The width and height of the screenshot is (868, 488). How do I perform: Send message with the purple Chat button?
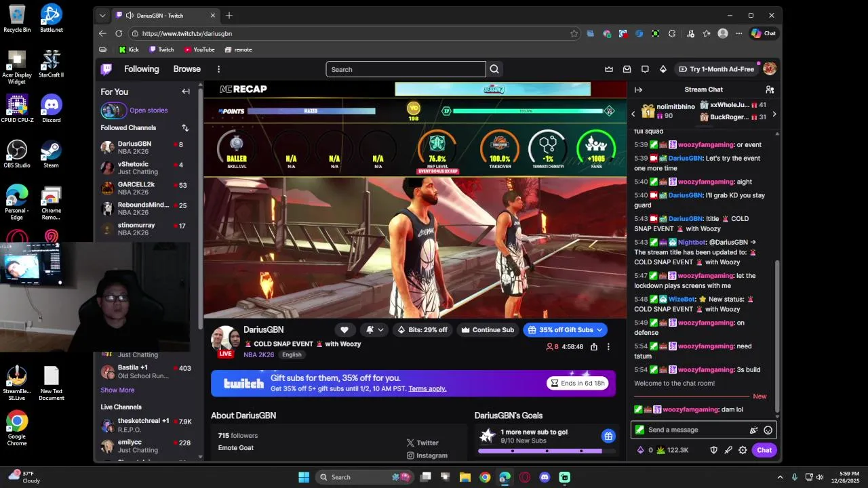(764, 450)
